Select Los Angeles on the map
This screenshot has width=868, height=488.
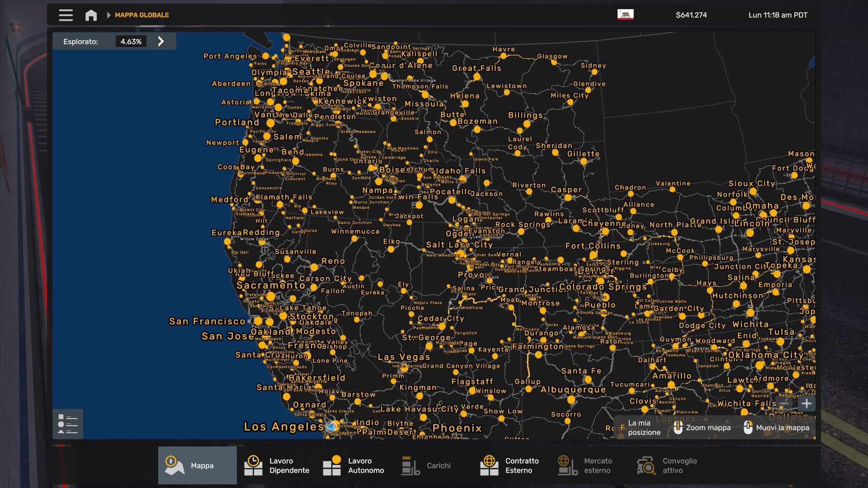pyautogui.click(x=284, y=427)
